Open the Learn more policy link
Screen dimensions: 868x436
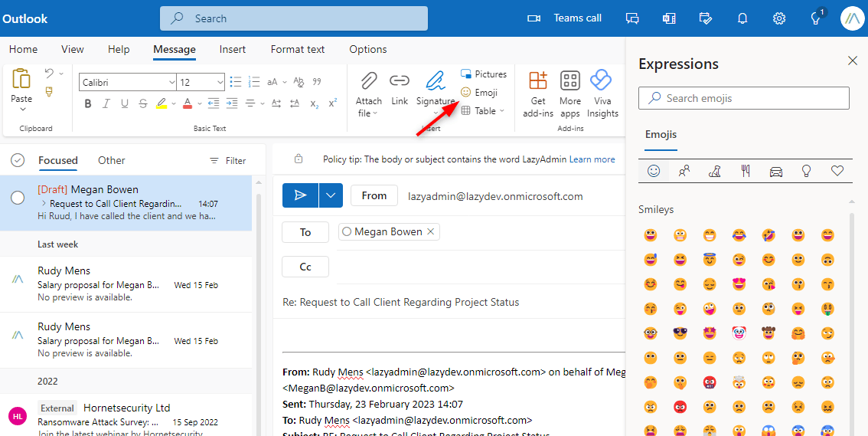coord(592,159)
